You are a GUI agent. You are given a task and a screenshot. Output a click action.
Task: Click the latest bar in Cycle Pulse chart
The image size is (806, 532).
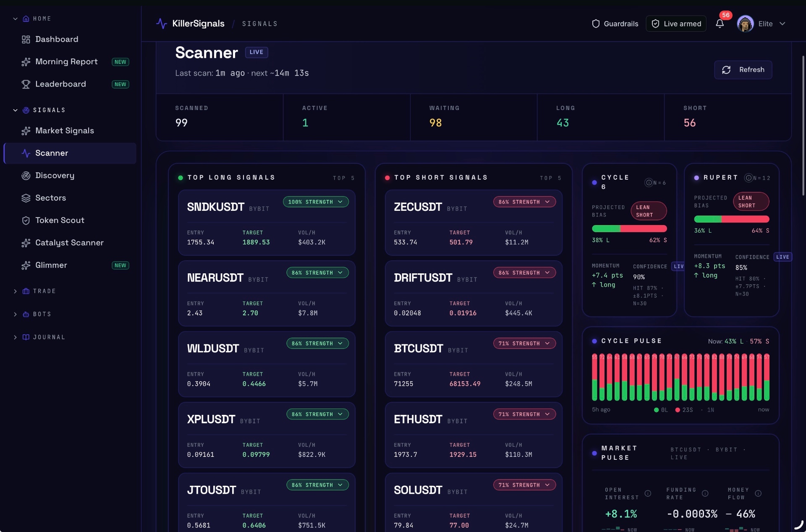[767, 377]
